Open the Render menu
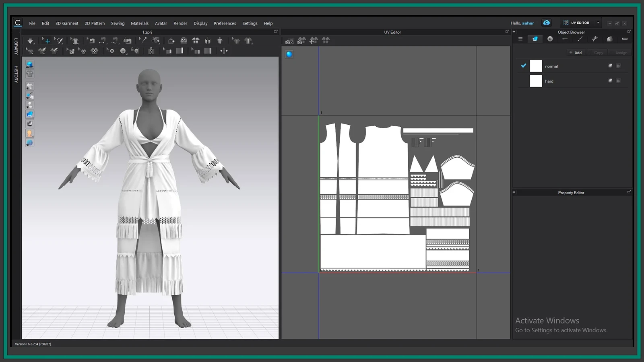Viewport: 644px width, 362px height. [x=180, y=23]
